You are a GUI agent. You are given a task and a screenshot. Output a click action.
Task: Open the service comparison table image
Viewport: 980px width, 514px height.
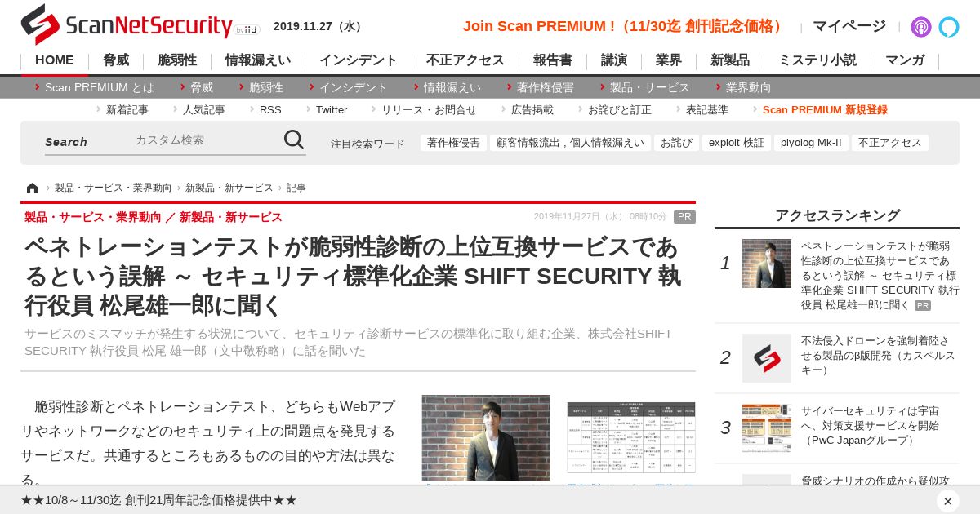tap(631, 438)
